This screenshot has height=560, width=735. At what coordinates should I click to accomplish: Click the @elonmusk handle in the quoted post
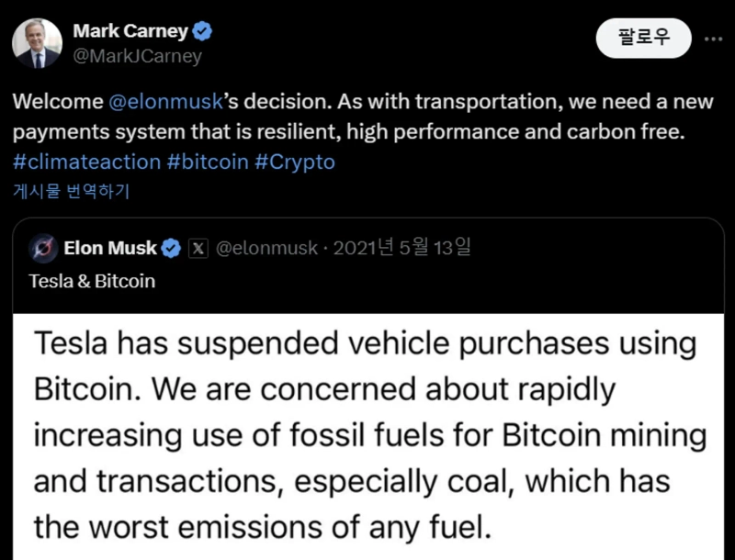pyautogui.click(x=266, y=248)
